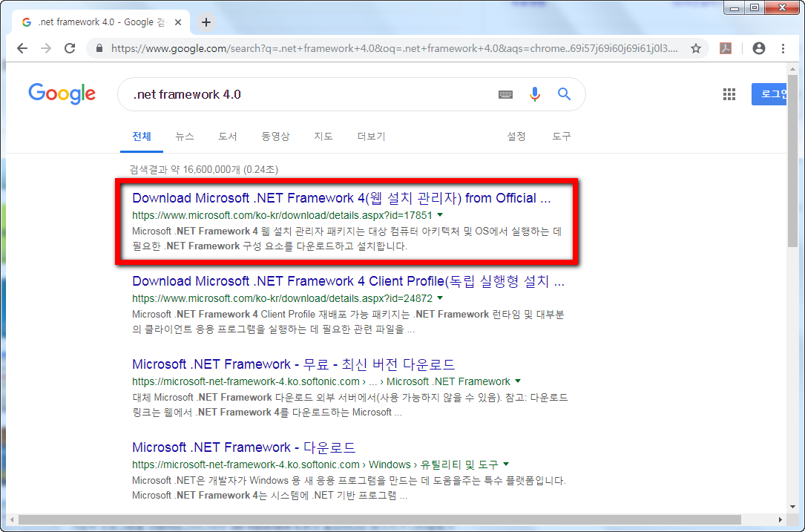Click the microsoft.com id=17851 green URL
805x532 pixels.
pyautogui.click(x=283, y=215)
